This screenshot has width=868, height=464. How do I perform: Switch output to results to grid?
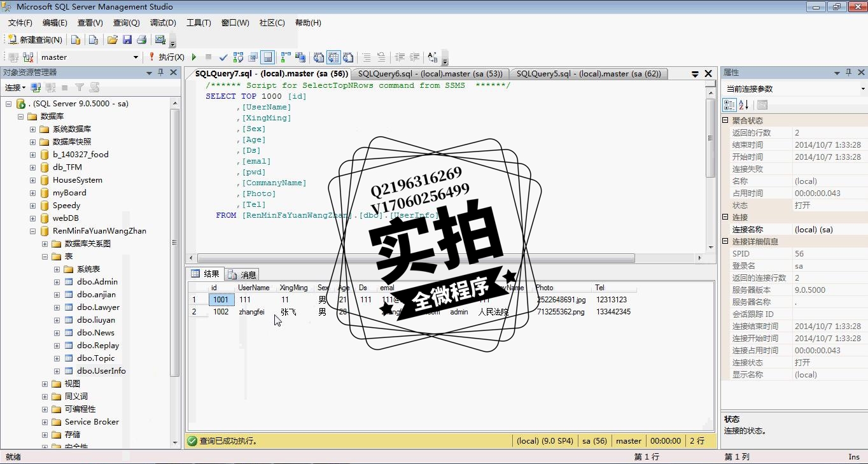pos(333,57)
